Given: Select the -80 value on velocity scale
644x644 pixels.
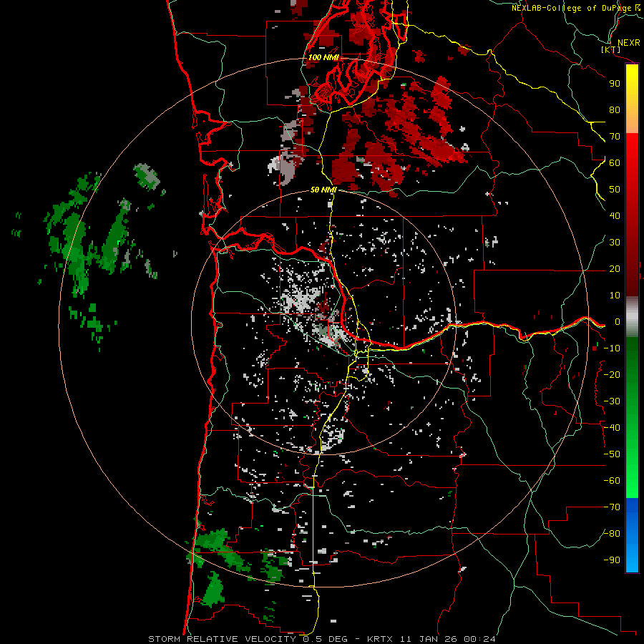Looking at the screenshot, I should point(612,534).
